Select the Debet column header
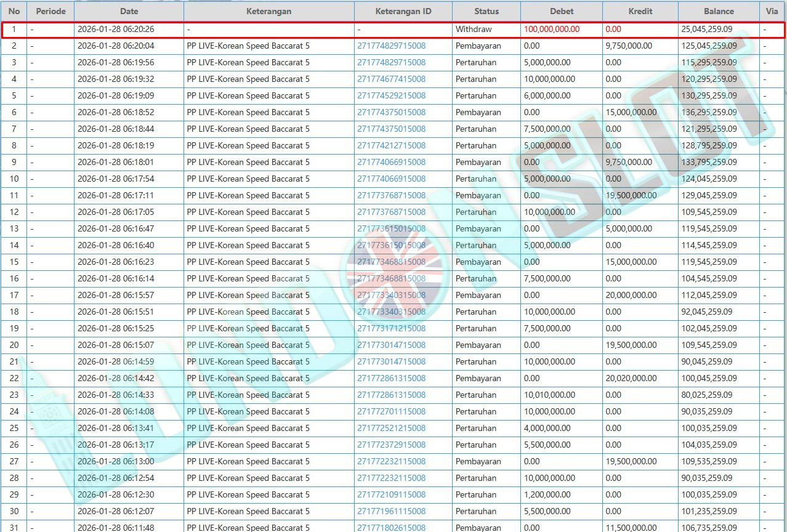 coord(561,11)
